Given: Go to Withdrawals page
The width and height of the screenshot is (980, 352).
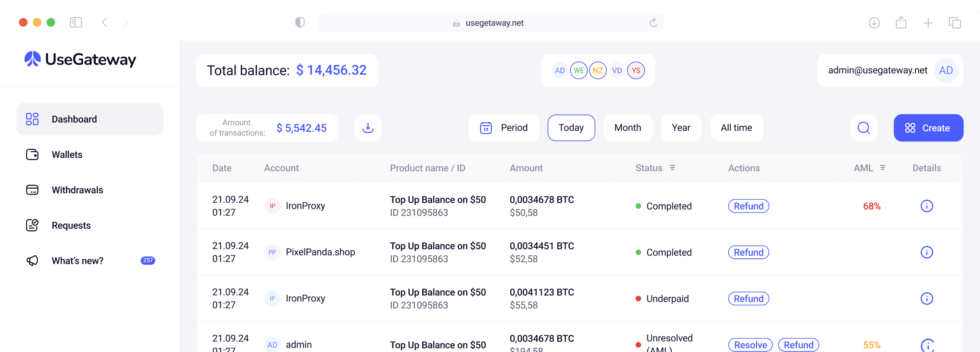Looking at the screenshot, I should click(77, 190).
